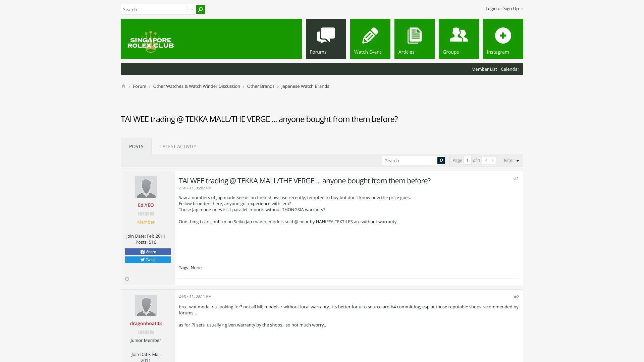The height and width of the screenshot is (362, 644).
Task: Click the 'Tags: None' text
Action: coord(190,267)
